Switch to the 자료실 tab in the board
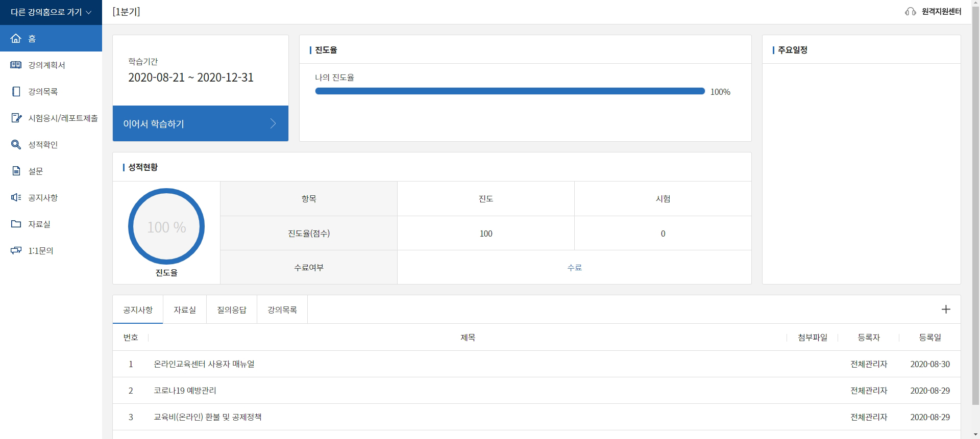The width and height of the screenshot is (980, 439). click(185, 309)
